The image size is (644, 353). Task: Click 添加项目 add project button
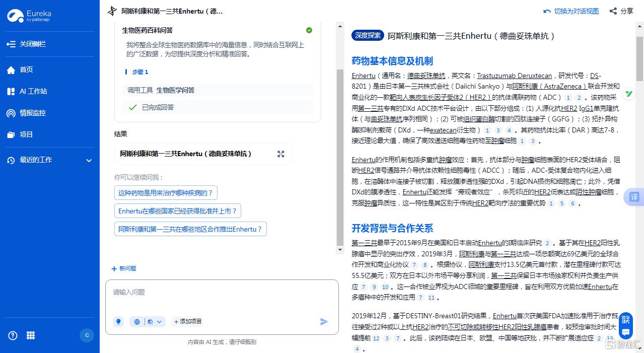187,321
